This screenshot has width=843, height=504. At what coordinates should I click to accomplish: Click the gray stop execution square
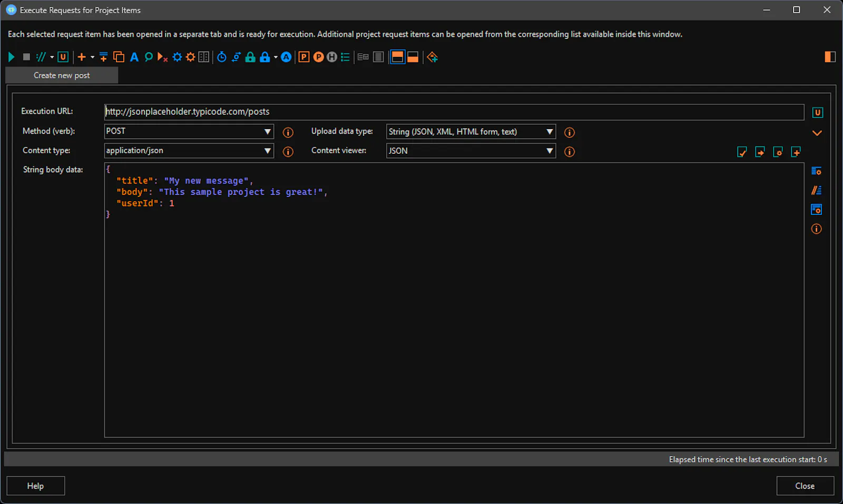[x=26, y=57]
